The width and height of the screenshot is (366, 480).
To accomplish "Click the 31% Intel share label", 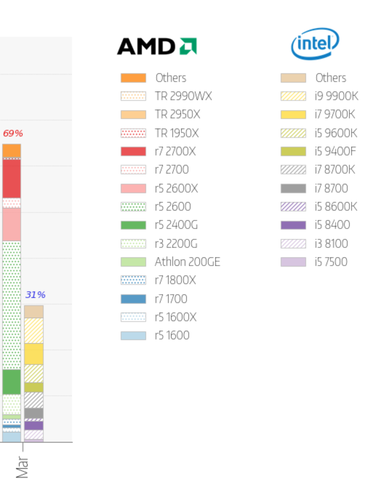I will [36, 295].
